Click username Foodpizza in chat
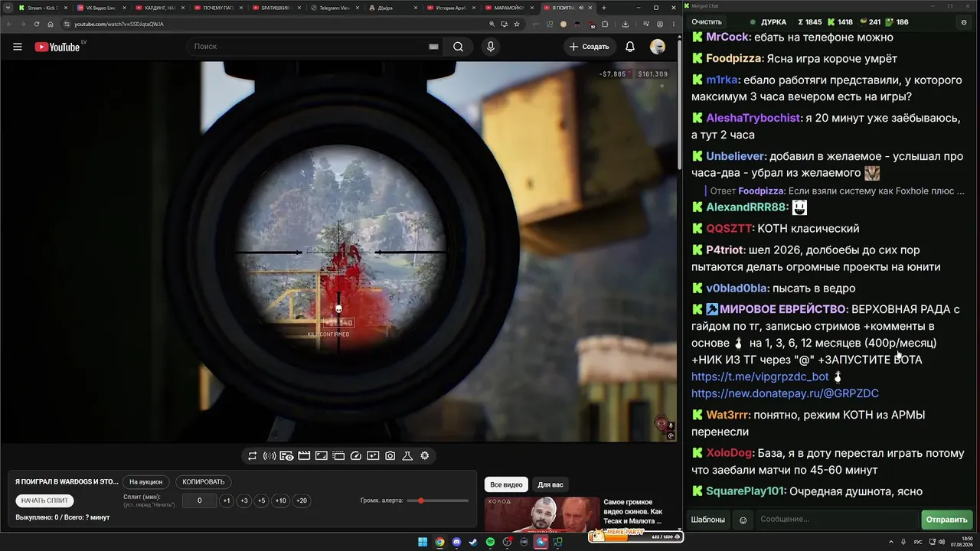The image size is (980, 551). pyautogui.click(x=734, y=59)
